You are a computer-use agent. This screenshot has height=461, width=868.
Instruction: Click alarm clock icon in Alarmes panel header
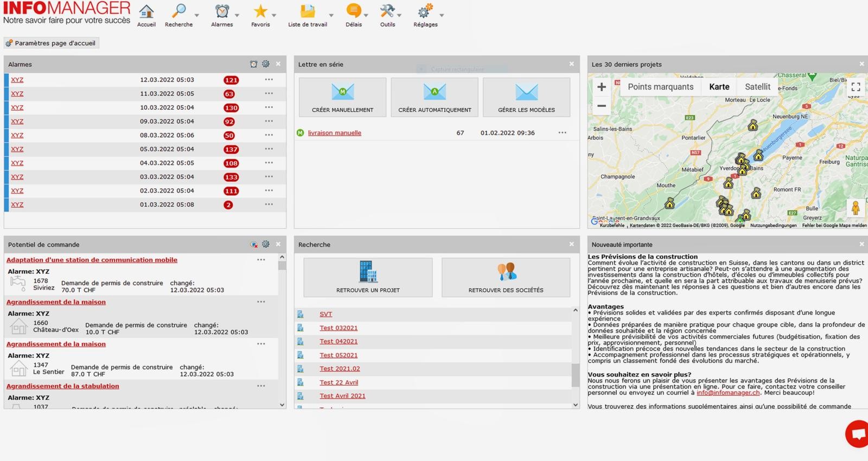click(253, 64)
